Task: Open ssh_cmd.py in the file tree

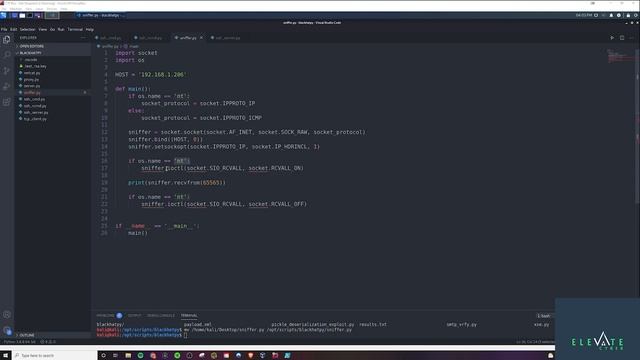Action: [34, 99]
